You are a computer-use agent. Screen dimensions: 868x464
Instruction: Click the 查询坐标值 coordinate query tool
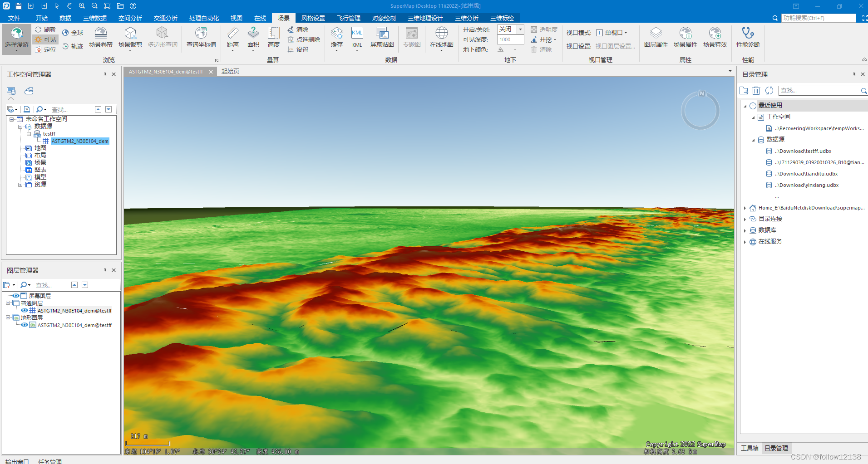201,38
